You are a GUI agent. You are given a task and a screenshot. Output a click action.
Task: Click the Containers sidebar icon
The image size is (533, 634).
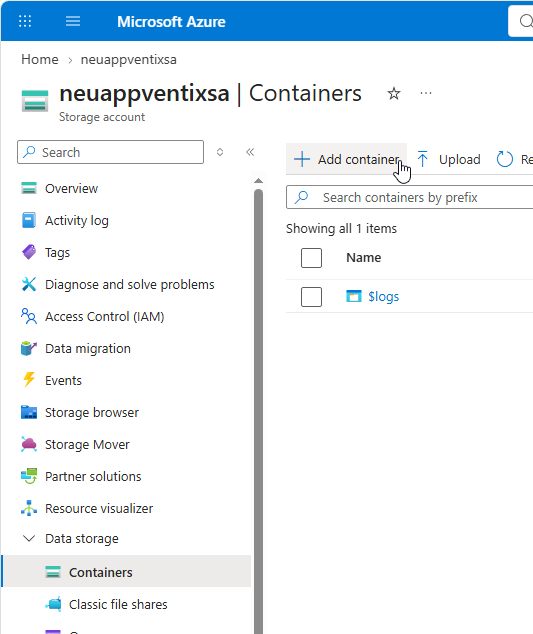[x=53, y=572]
